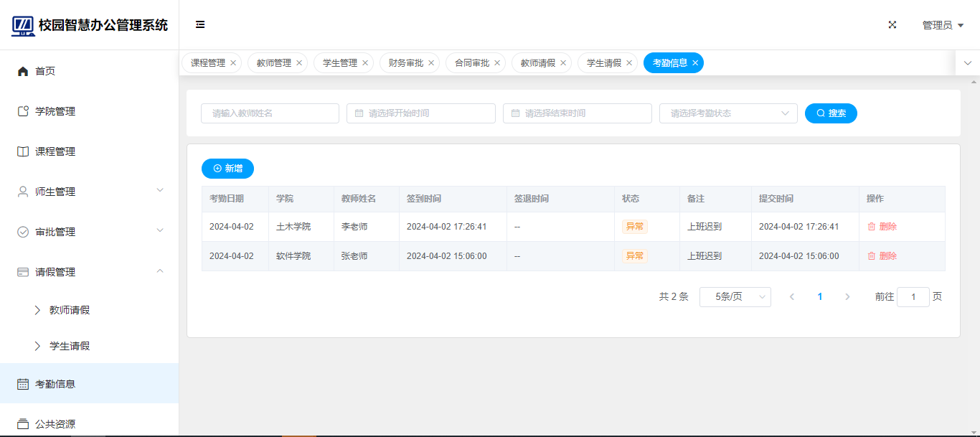Click the fullscreen toggle icon
The image size is (980, 437).
pos(892,24)
